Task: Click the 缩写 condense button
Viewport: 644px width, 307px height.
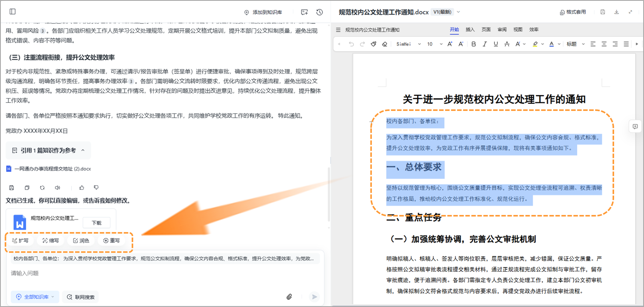Action: tap(51, 241)
